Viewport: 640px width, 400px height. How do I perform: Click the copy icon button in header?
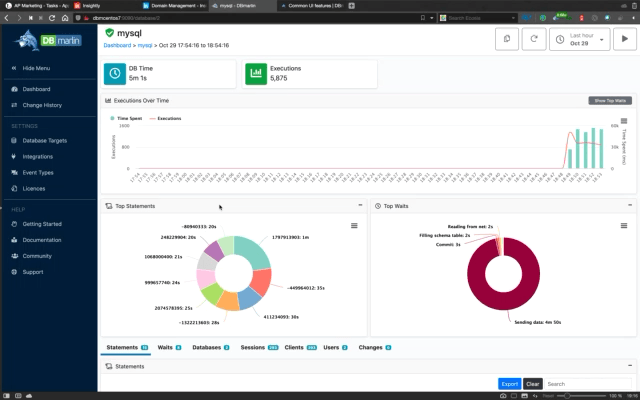tap(509, 38)
